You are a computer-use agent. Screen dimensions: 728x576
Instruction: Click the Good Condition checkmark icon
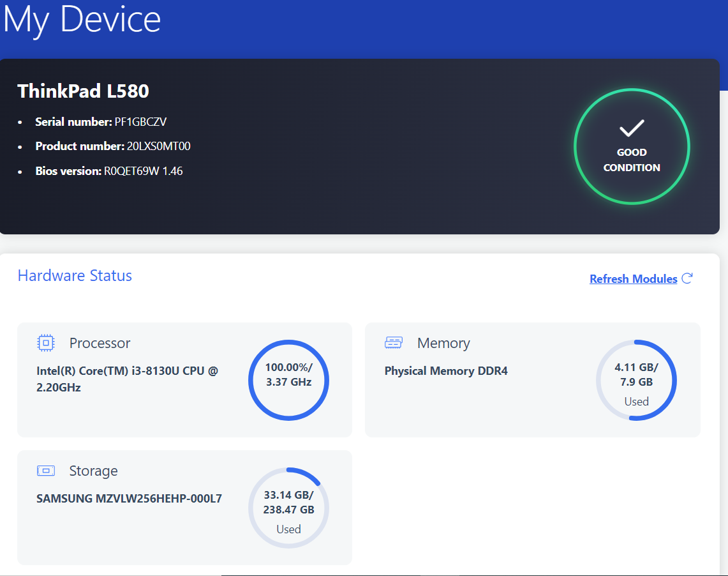coord(632,128)
